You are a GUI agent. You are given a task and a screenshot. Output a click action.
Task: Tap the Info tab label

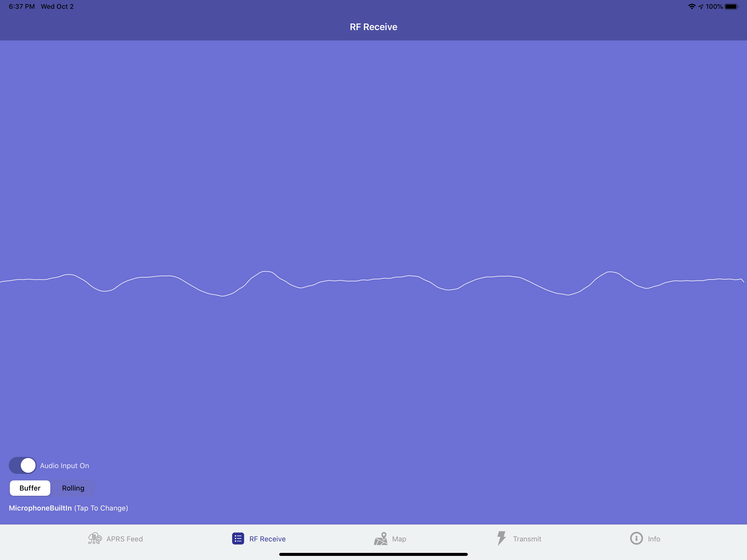pyautogui.click(x=654, y=539)
